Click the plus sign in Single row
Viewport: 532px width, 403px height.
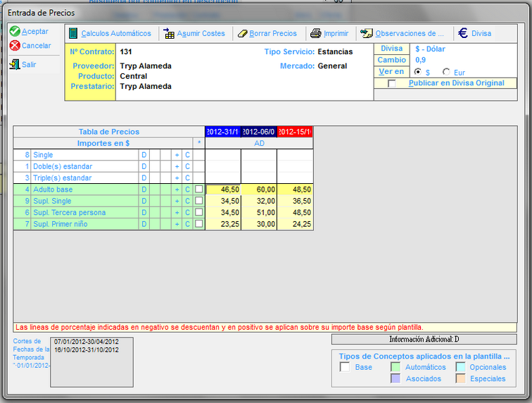[x=177, y=155]
